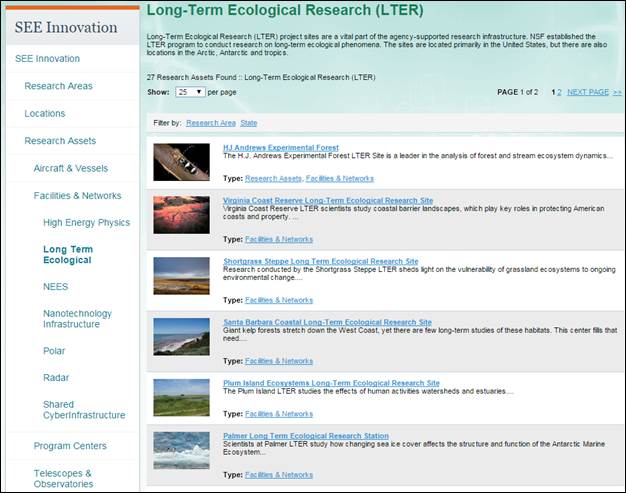Open Shared CyberInfrastructure sidebar entry
This screenshot has height=493, width=626.
point(84,409)
